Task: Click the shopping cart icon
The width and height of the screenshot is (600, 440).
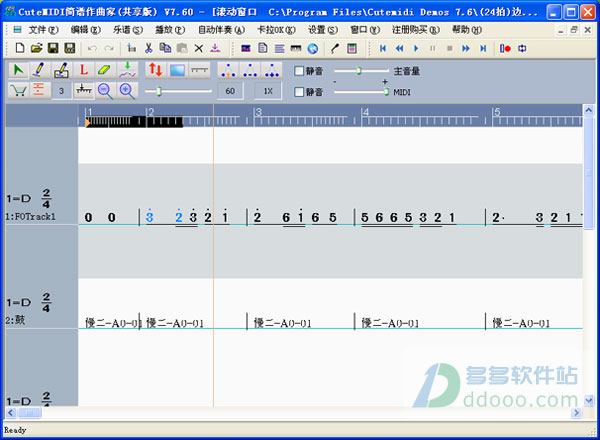Action: [18, 91]
